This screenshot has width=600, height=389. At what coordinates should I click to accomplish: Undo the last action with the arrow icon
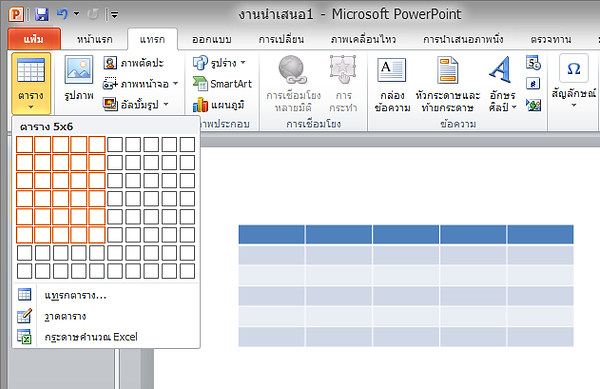[62, 15]
